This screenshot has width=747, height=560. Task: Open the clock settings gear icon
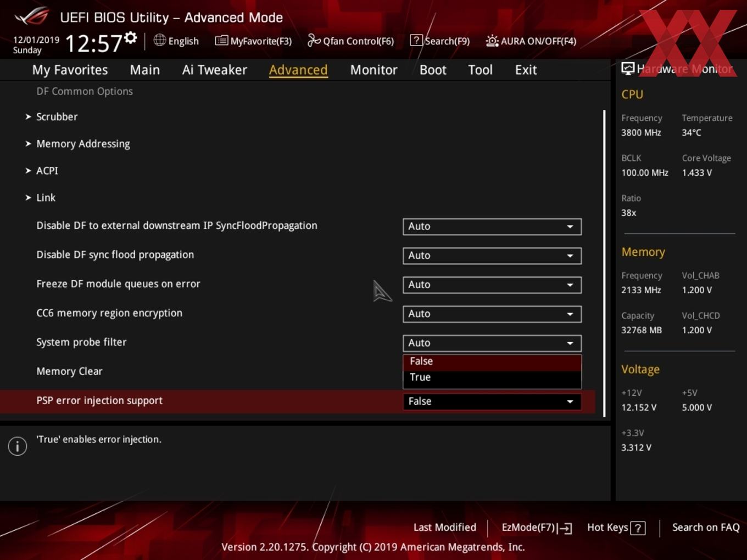coord(130,38)
